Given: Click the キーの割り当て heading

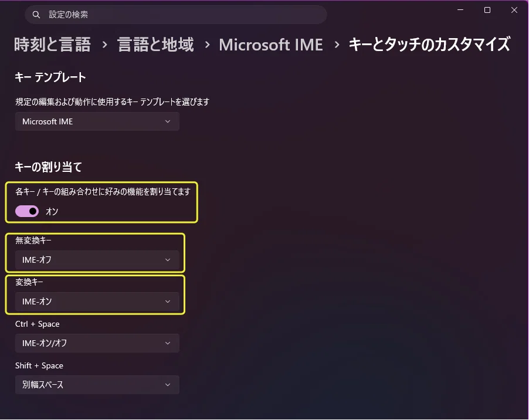Looking at the screenshot, I should (x=48, y=167).
